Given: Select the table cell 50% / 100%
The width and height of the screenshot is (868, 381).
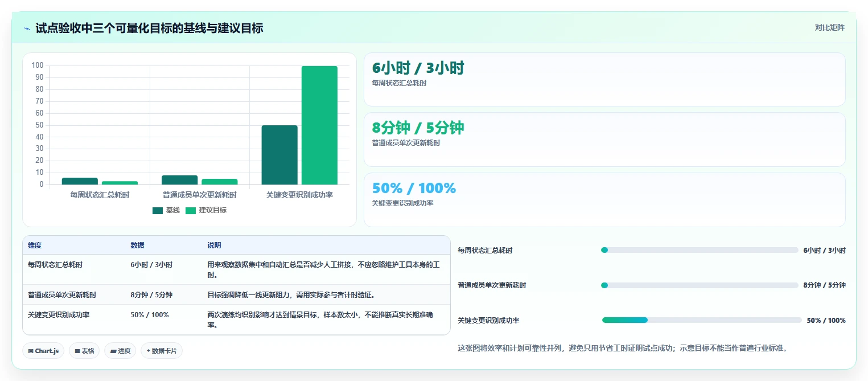Looking at the screenshot, I should [x=150, y=315].
